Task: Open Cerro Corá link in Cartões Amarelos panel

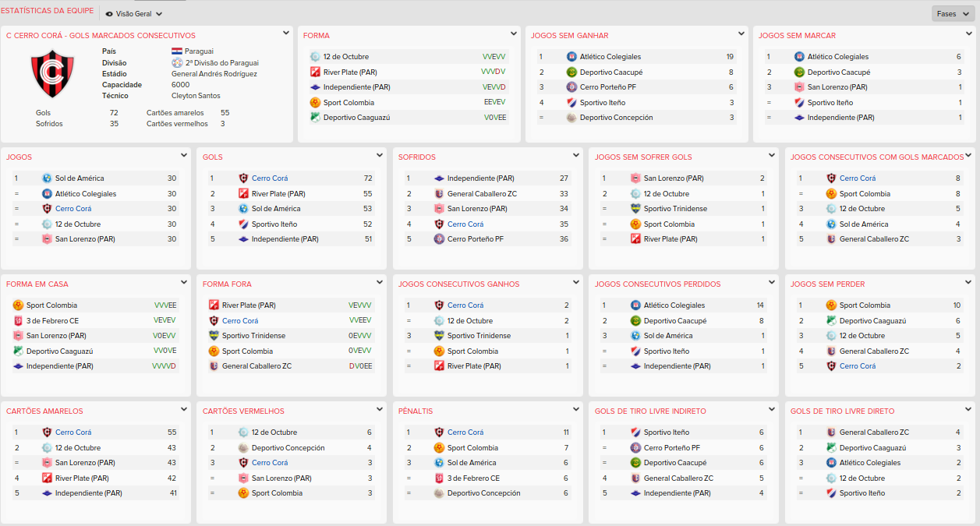Action: 73,432
